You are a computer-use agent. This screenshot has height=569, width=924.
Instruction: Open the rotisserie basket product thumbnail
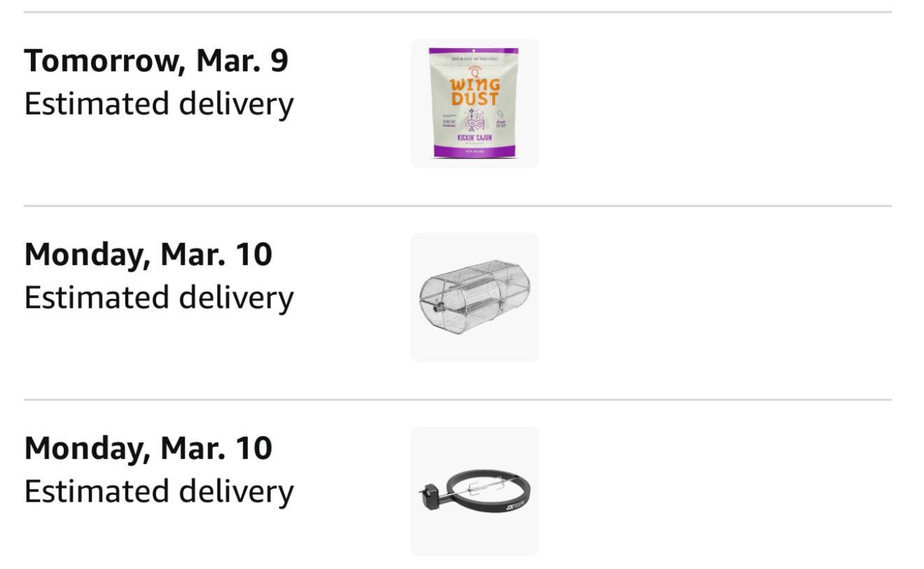click(x=475, y=297)
